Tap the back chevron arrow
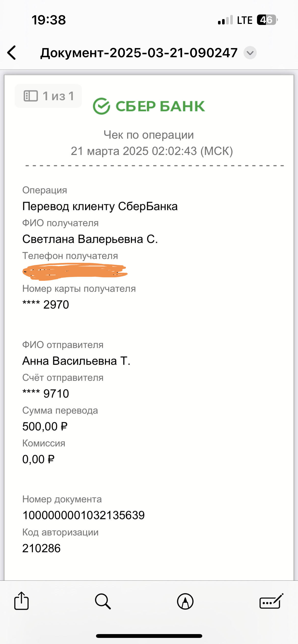 12,53
